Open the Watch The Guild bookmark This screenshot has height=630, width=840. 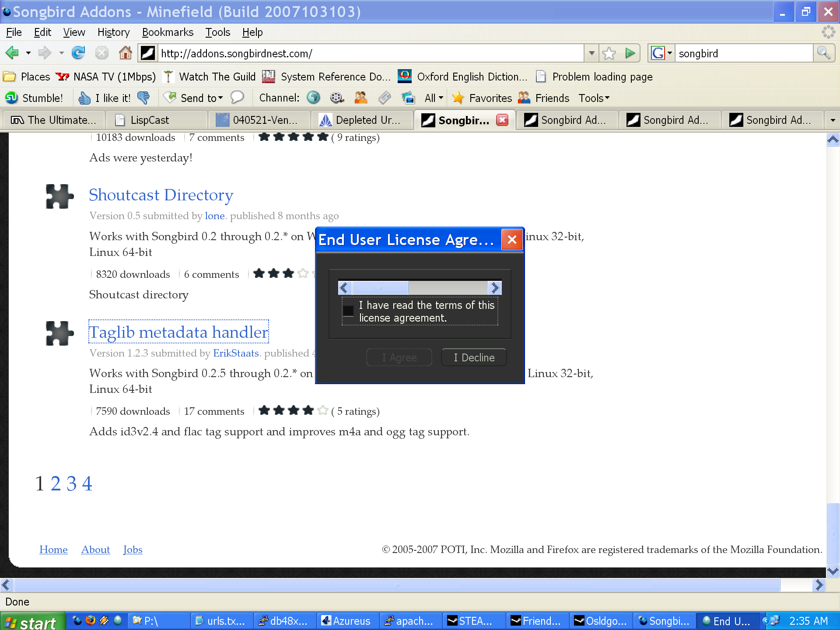click(209, 77)
